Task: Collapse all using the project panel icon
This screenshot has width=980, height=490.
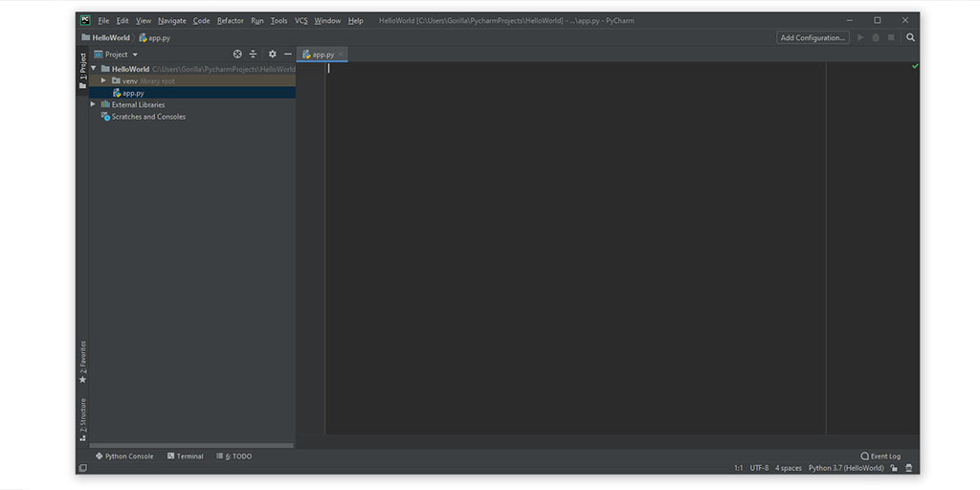Action: click(x=253, y=55)
